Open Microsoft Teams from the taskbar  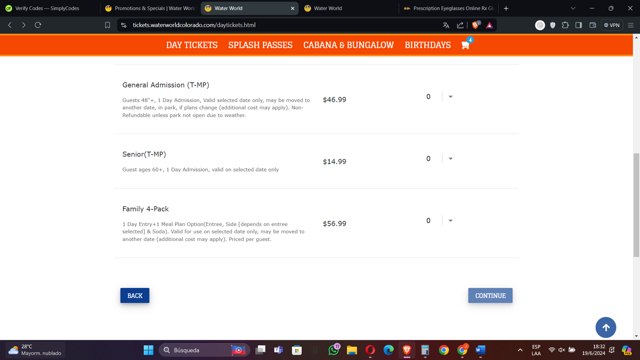coord(278,350)
